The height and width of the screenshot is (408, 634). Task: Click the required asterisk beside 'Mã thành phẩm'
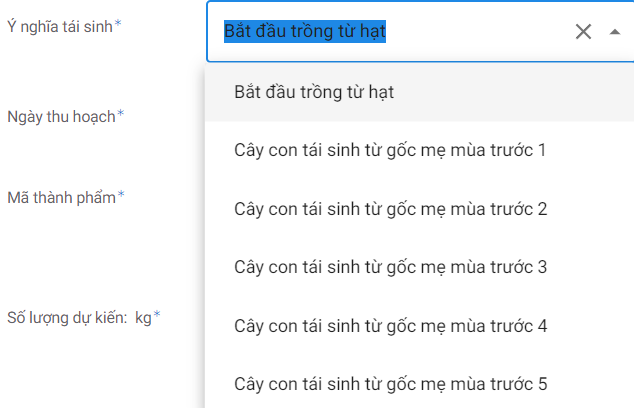[x=121, y=195]
